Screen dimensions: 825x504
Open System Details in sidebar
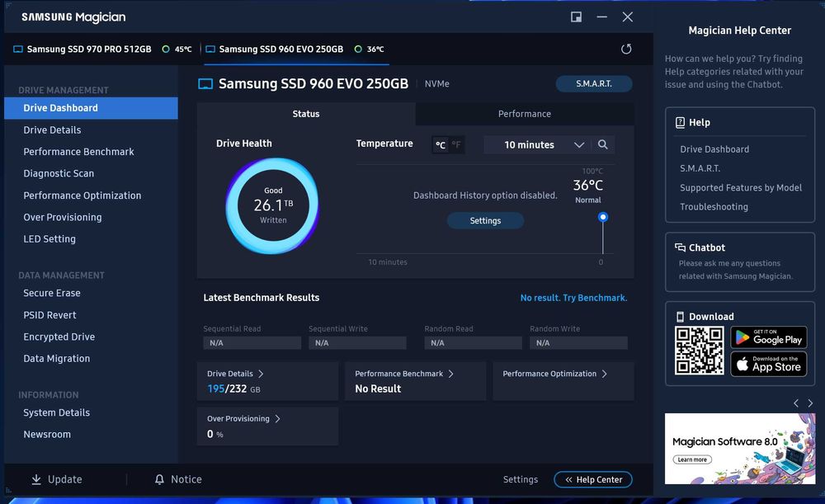[x=56, y=413]
